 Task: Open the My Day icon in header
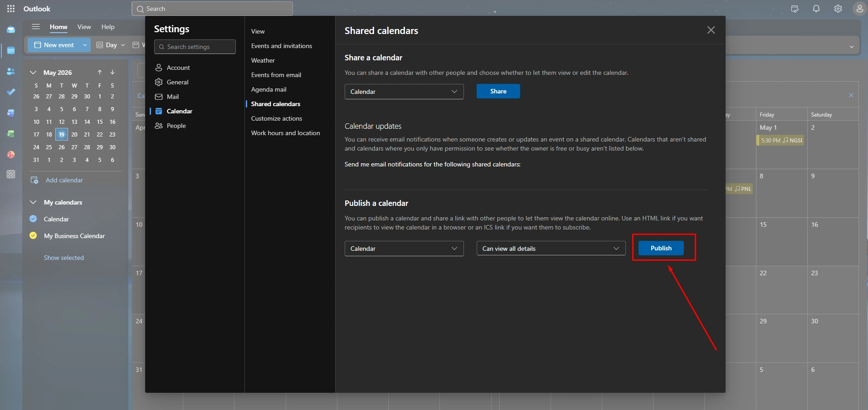[795, 9]
